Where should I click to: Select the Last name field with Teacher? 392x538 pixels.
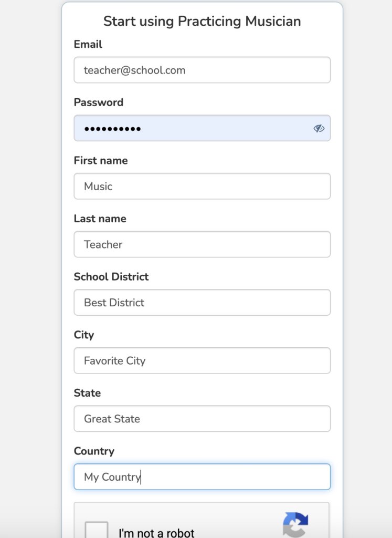click(x=202, y=244)
